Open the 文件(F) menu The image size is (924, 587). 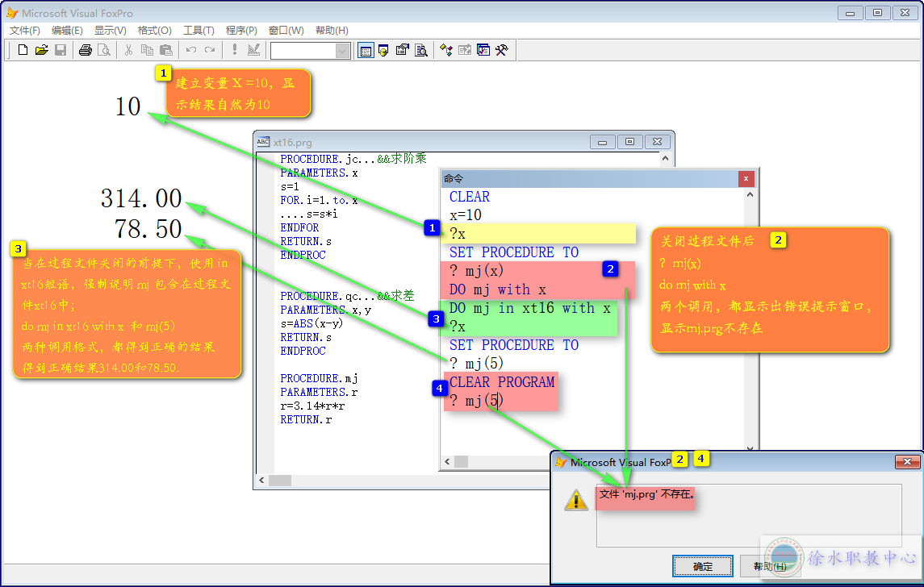click(25, 31)
